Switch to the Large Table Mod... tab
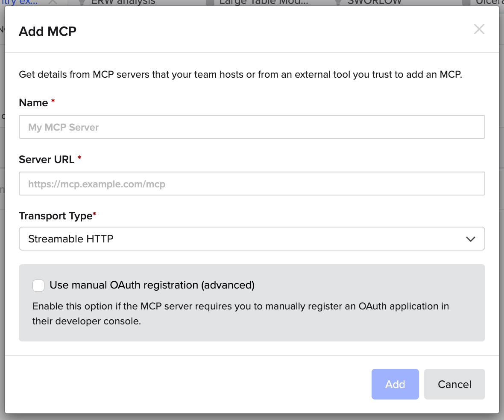Image resolution: width=504 pixels, height=420 pixels. 263,2
